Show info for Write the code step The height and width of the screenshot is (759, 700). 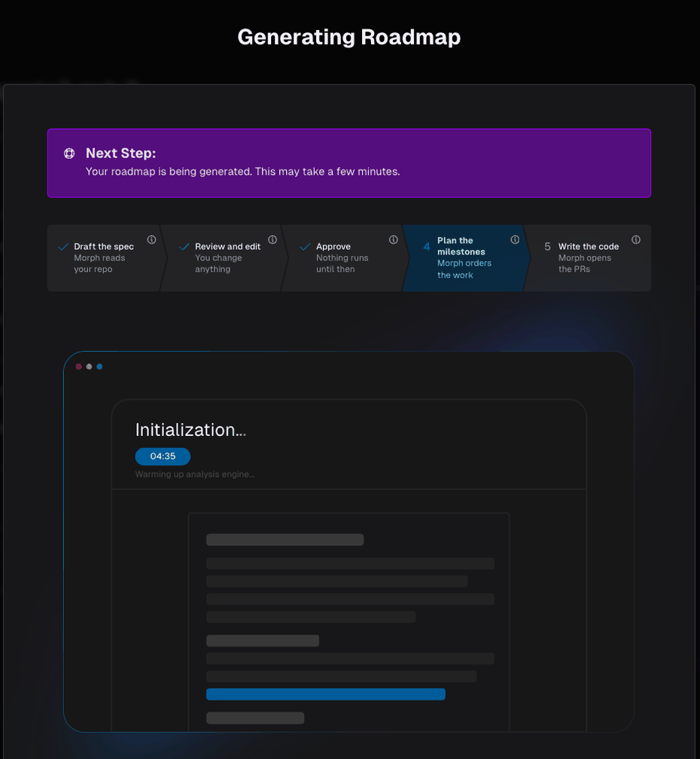(x=636, y=239)
